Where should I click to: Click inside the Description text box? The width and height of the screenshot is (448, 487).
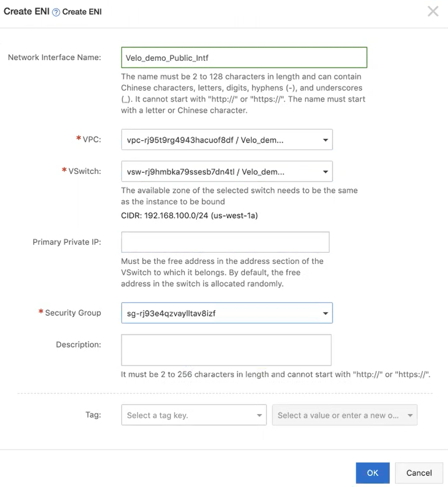tap(226, 350)
